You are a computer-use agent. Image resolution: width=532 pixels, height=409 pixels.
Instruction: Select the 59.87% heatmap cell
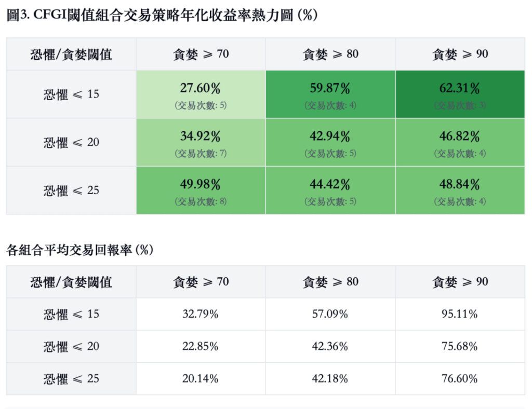coord(330,94)
